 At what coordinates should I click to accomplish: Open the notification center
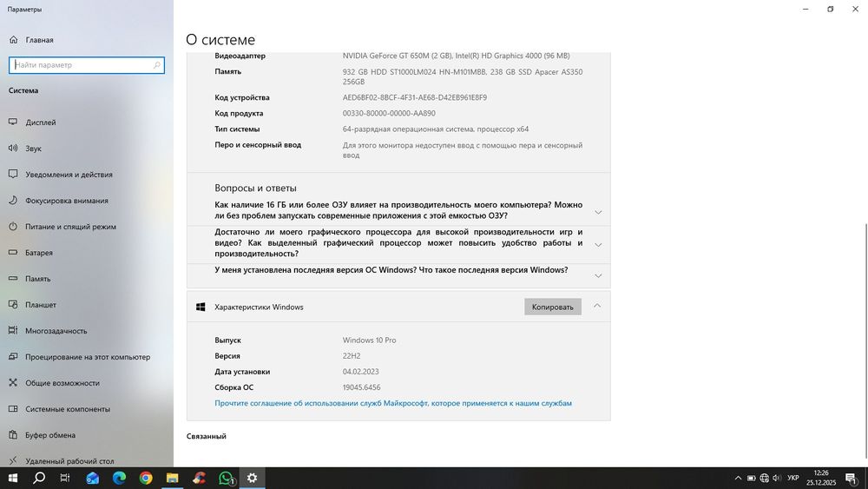coord(851,478)
